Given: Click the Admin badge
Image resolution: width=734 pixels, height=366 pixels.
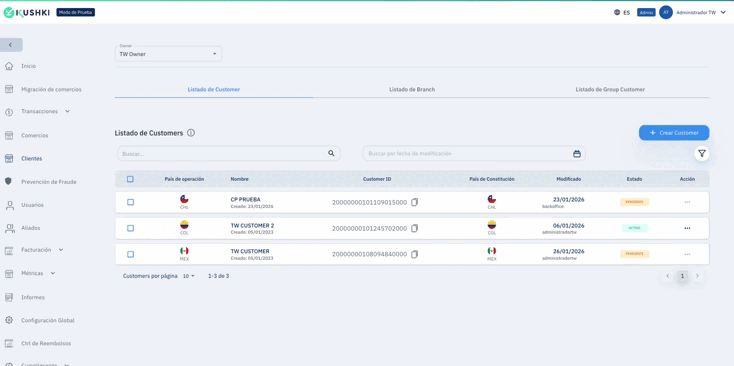Looking at the screenshot, I should point(646,13).
